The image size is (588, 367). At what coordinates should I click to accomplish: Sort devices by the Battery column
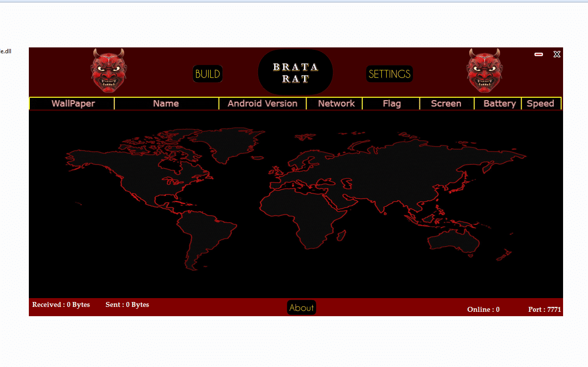[499, 103]
